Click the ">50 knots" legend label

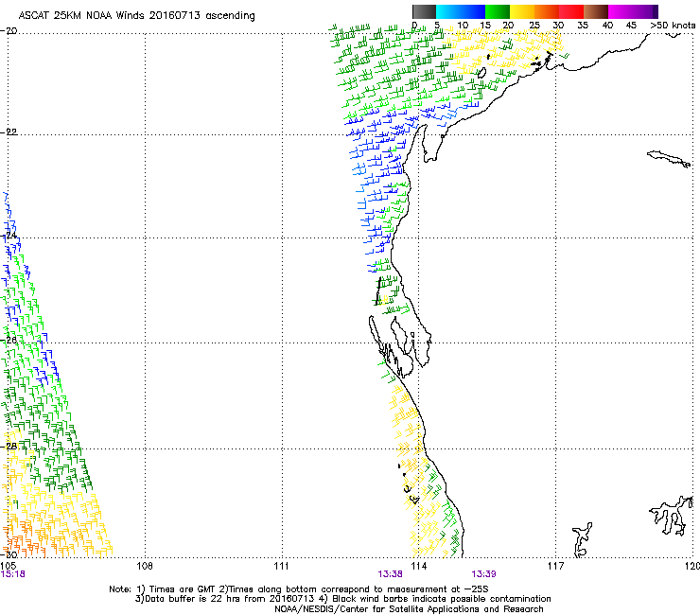(x=674, y=25)
